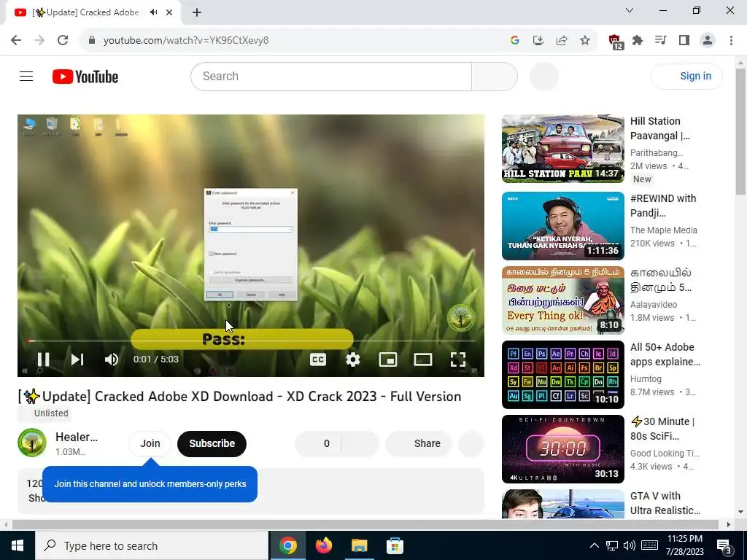The width and height of the screenshot is (747, 560).
Task: Open the system volume tray icon
Action: click(x=629, y=545)
